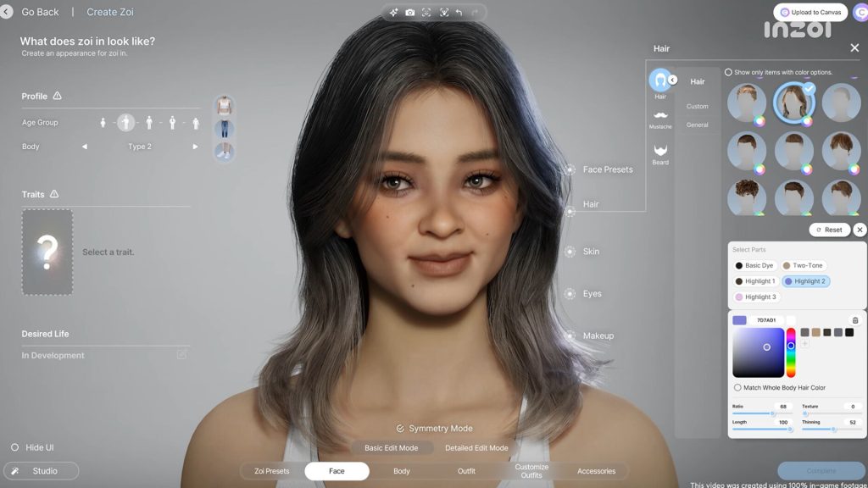Click the shoes outfit icon
This screenshot has width=868, height=488.
224,152
